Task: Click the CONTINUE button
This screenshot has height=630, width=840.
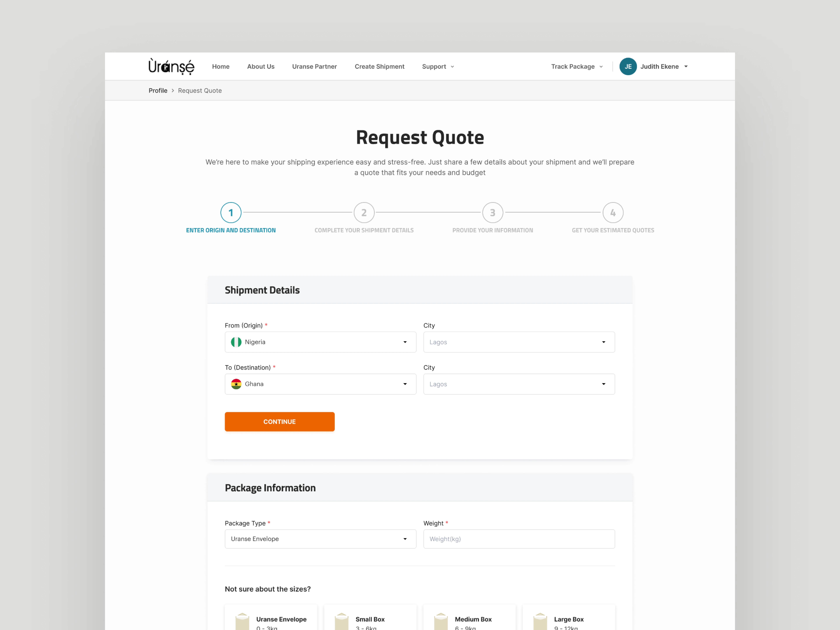Action: 279,422
